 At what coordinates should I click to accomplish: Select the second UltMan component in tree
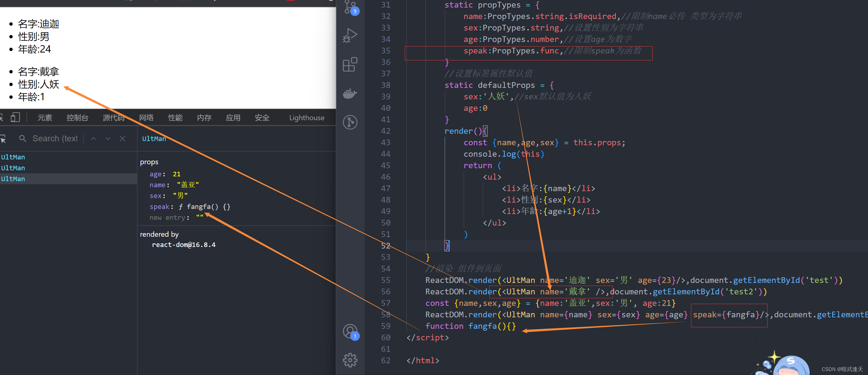(13, 168)
